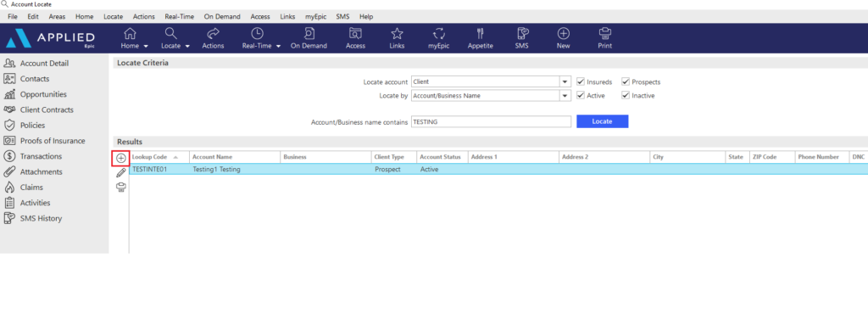Screen dimensions: 868x314
Task: Open the Edit menu
Action: pos(33,17)
